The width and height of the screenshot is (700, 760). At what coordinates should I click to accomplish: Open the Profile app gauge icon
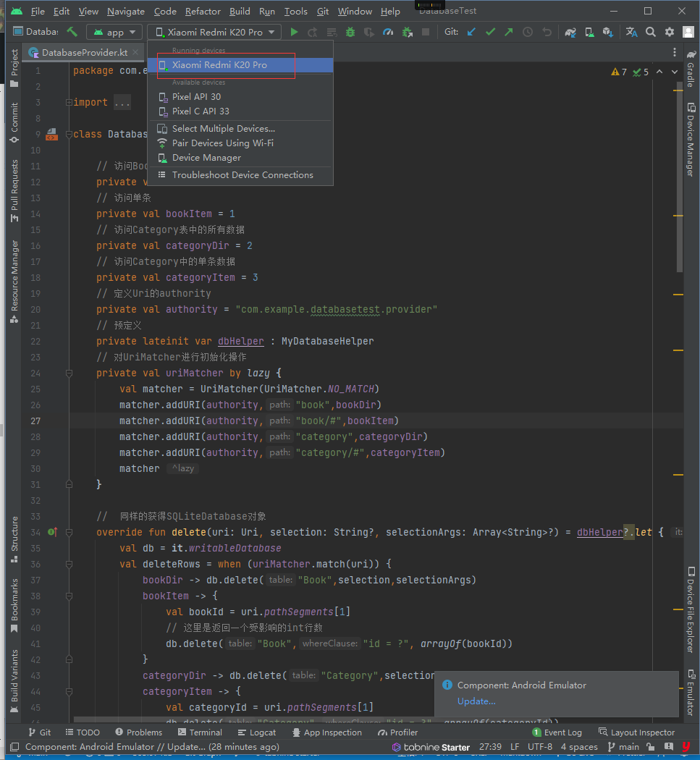(388, 32)
